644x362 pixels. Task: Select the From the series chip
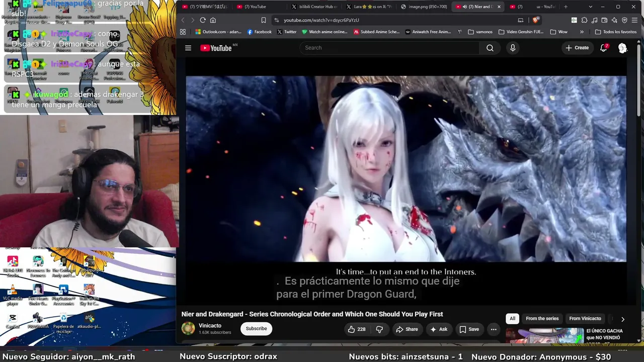pos(542,319)
